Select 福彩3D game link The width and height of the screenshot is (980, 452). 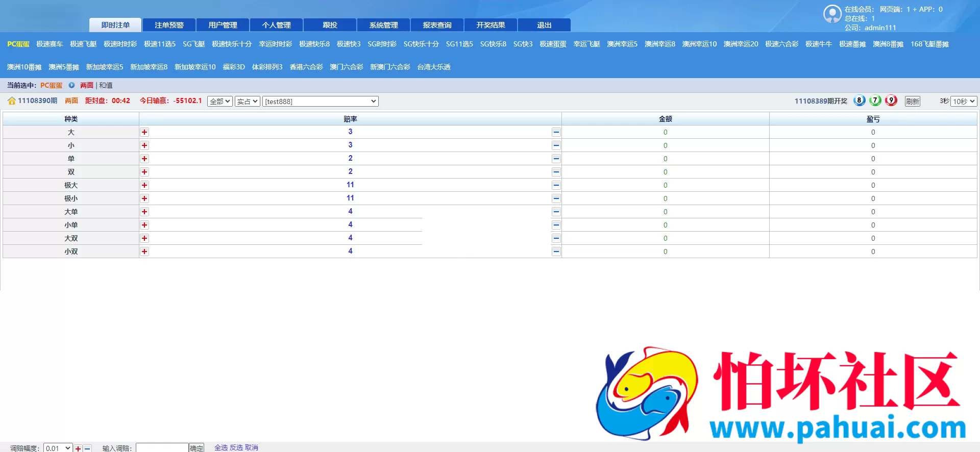pyautogui.click(x=234, y=67)
